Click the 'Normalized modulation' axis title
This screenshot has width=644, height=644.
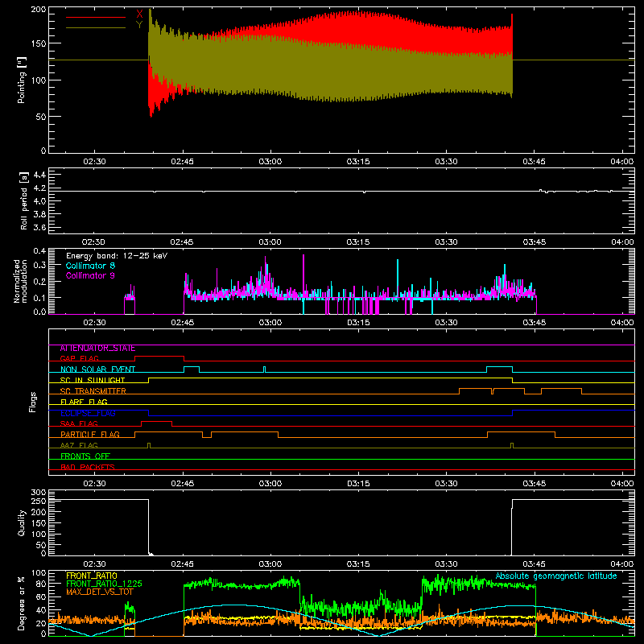(20, 281)
